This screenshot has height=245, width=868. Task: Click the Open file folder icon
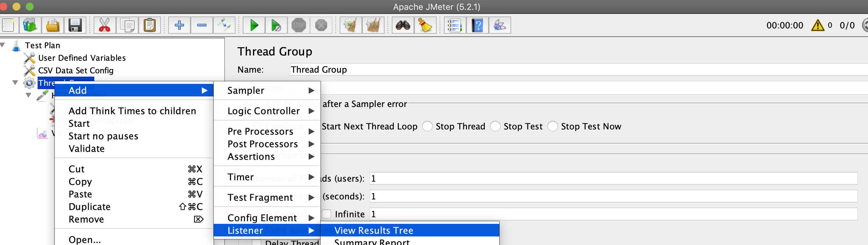pyautogui.click(x=52, y=25)
